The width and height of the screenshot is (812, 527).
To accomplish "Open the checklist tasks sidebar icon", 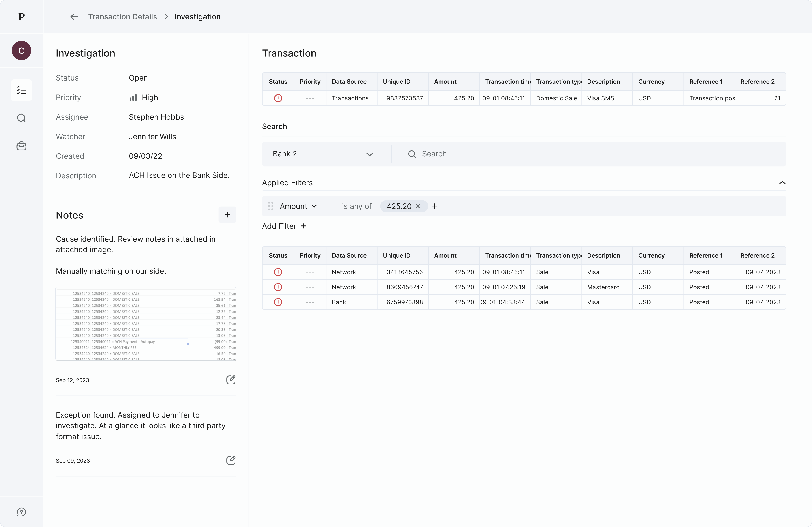I will (22, 90).
